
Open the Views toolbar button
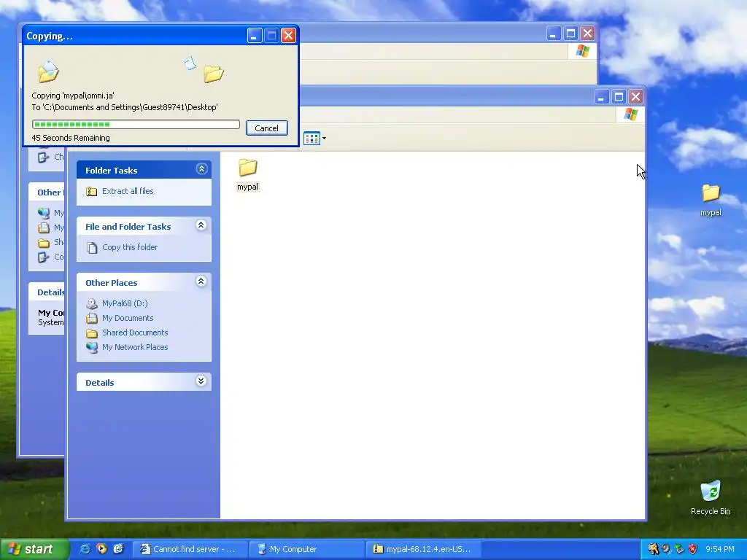[311, 139]
